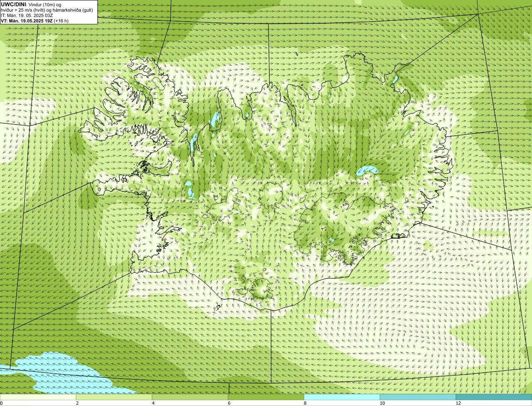Click the 'hviður > 25 m/s (hvítt)' description line
The width and height of the screenshot is (532, 406).
tap(47, 10)
